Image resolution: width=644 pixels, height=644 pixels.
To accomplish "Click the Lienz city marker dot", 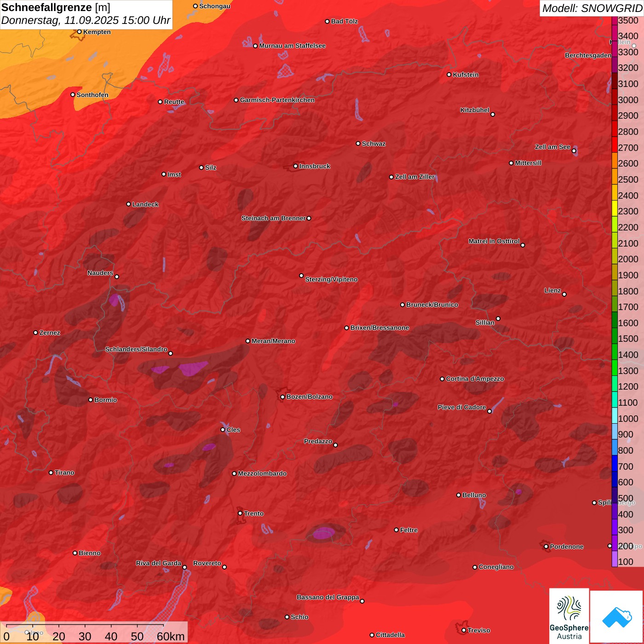I will [x=564, y=294].
